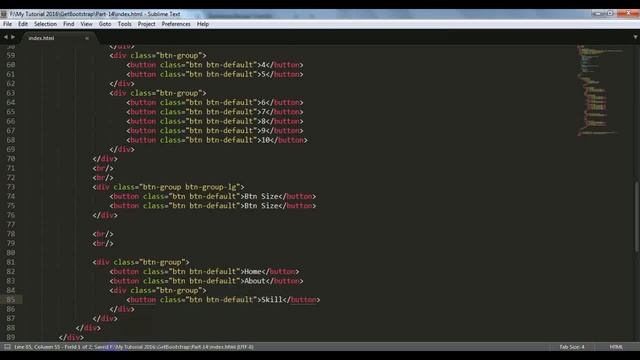The height and width of the screenshot is (360, 640).
Task: Go to next tab with right arrow
Action: 13,37
